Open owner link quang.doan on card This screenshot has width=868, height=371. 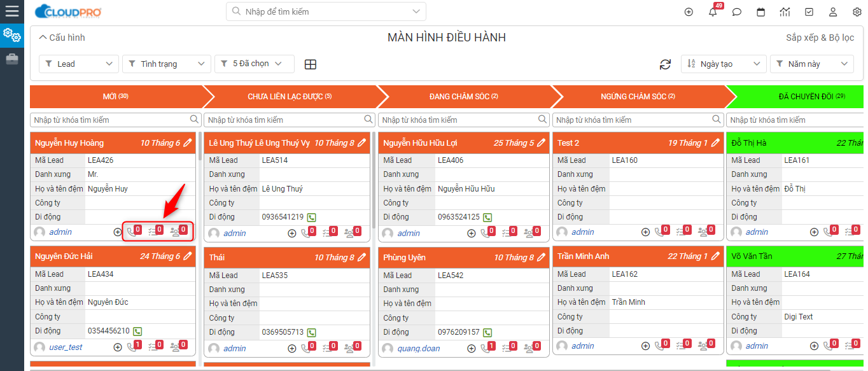[x=418, y=349]
